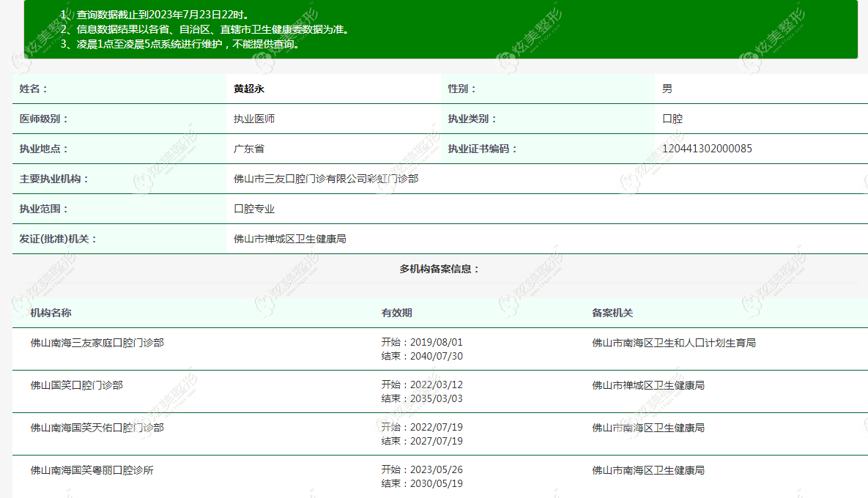Screen dimensions: 868x498
Task: Click the 多机构备案信息 section heading
Action: click(x=439, y=269)
